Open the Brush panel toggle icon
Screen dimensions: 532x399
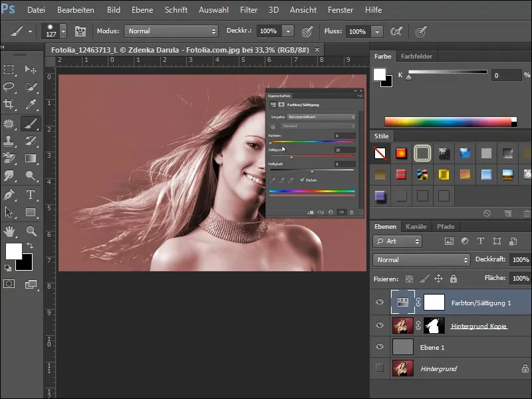[x=80, y=31]
